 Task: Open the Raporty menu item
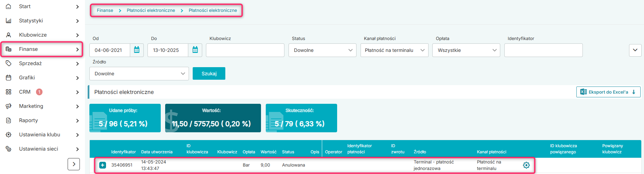29,120
